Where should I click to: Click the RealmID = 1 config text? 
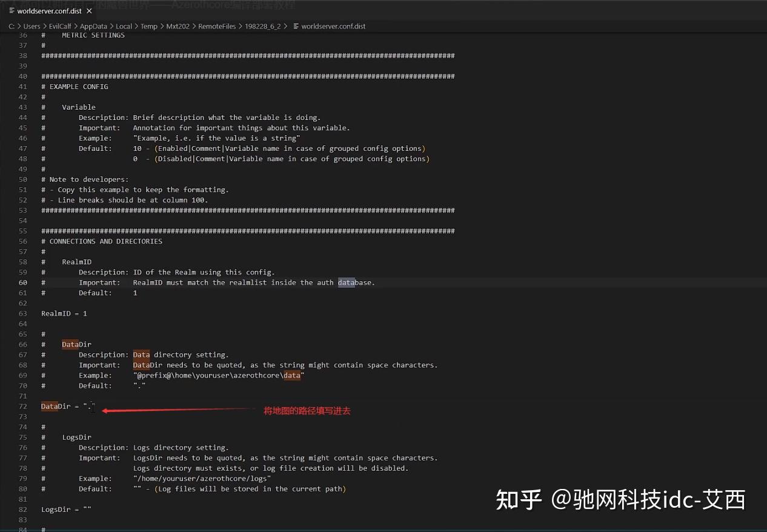pos(63,313)
